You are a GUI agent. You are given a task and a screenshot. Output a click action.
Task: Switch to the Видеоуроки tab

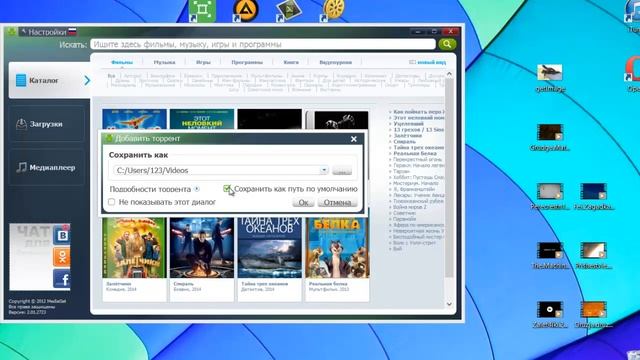336,62
